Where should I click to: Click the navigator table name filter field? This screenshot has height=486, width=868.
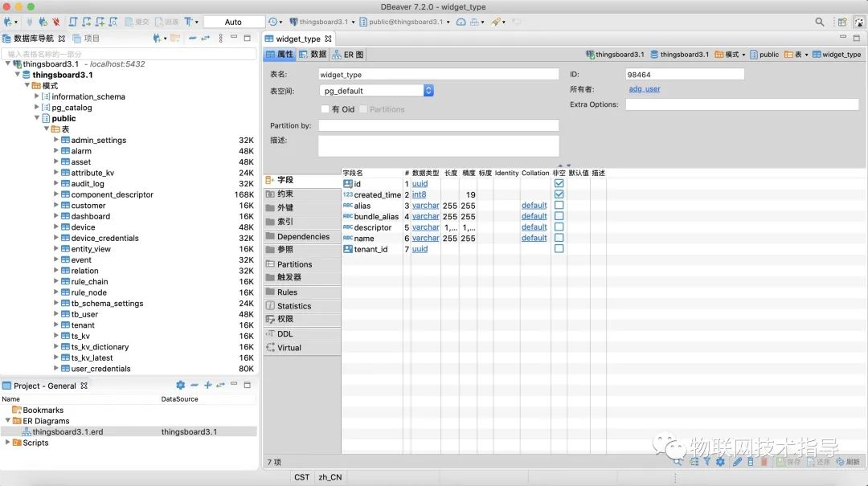coord(129,54)
